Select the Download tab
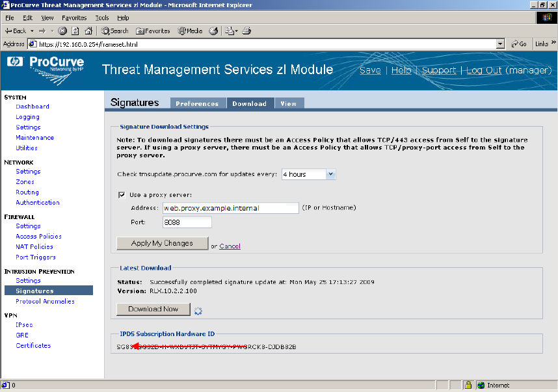Screen dimensions: 558x392 (x=250, y=103)
